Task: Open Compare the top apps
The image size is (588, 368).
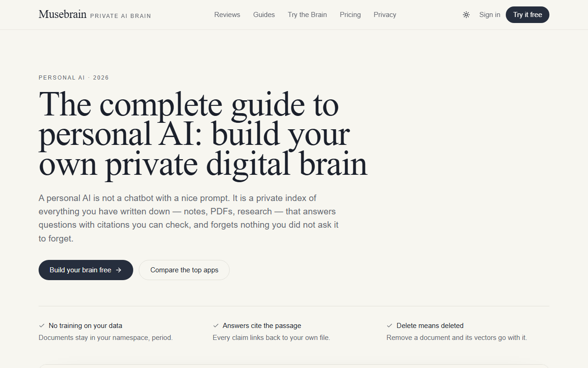Action: tap(184, 270)
